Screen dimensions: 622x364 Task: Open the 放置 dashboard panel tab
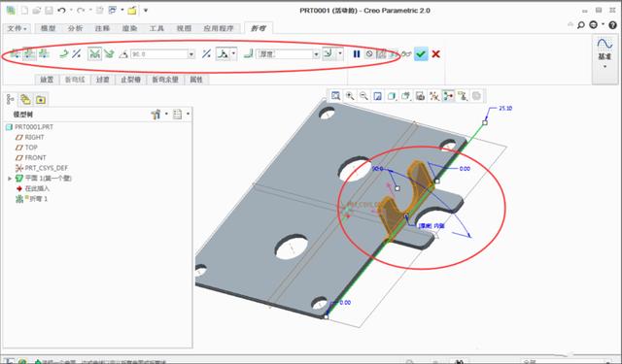[47, 80]
